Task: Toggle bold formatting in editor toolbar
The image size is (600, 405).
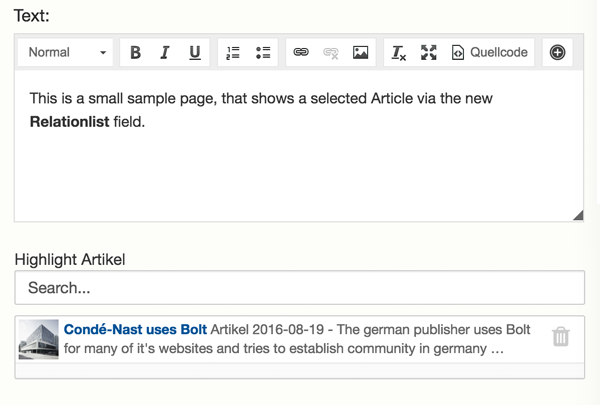Action: (135, 52)
